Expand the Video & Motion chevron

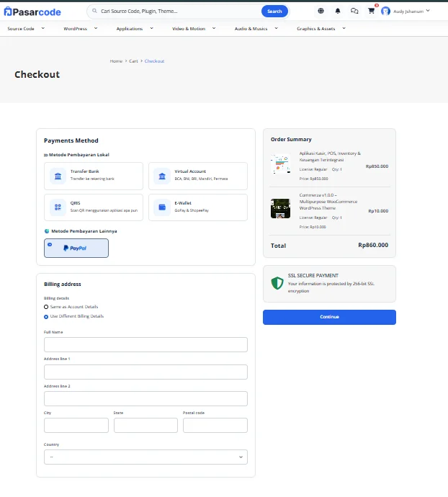(x=214, y=28)
